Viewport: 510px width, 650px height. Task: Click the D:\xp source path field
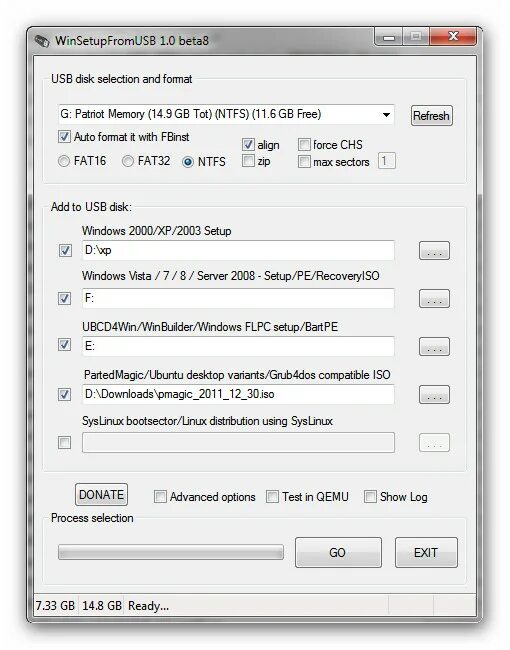pos(238,250)
